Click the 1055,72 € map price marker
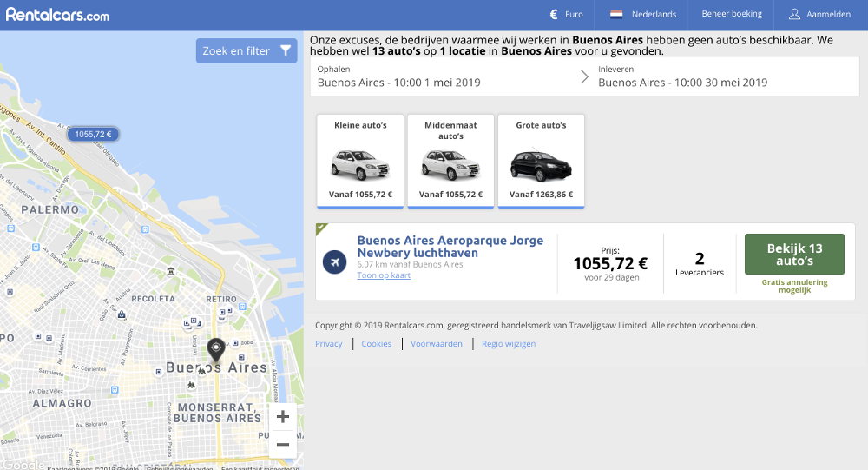Screen dimensions: 868x470 tap(94, 134)
